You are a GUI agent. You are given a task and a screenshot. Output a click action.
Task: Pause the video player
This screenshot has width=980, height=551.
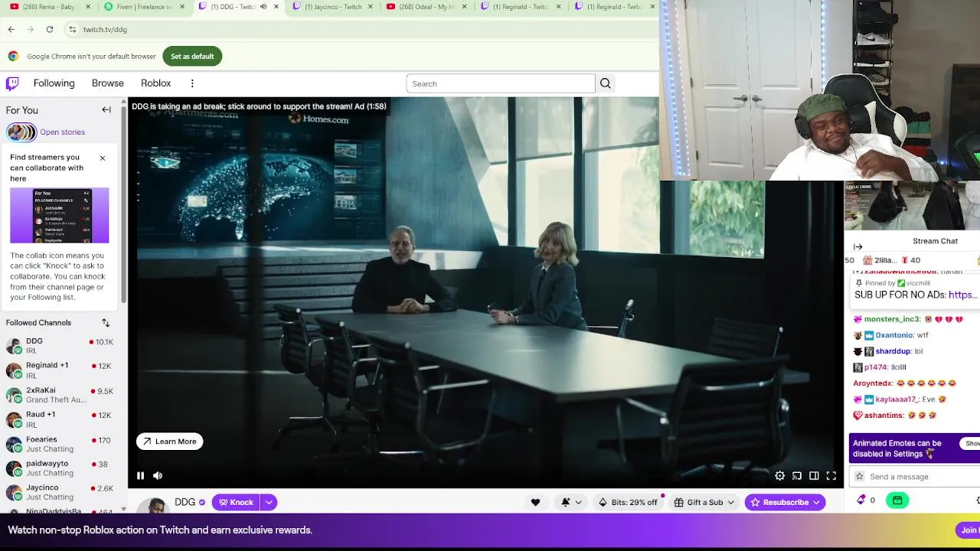coord(140,476)
